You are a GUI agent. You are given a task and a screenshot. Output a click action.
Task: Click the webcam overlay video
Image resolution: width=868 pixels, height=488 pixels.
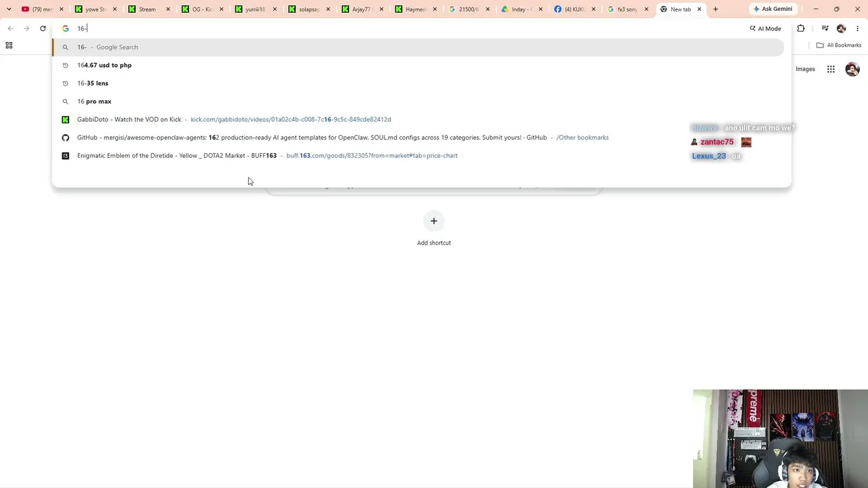(781, 439)
